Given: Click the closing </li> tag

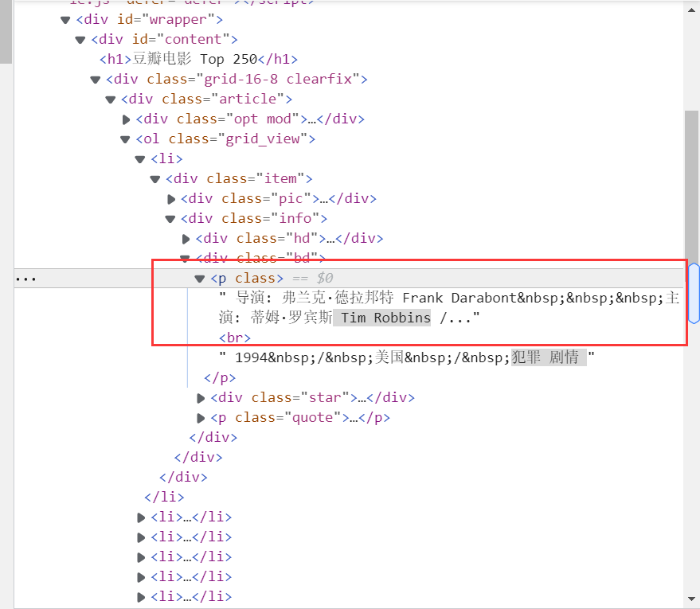Looking at the screenshot, I should (x=164, y=497).
